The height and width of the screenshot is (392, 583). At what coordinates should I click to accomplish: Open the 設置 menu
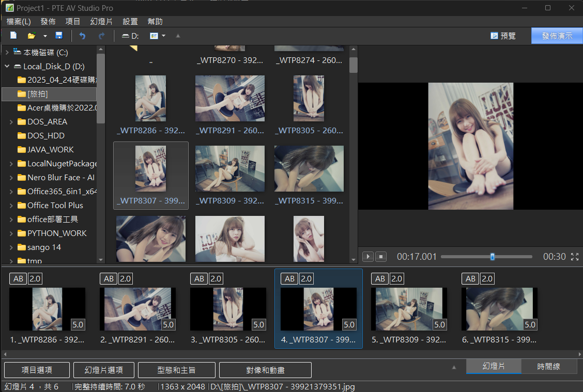coord(130,22)
